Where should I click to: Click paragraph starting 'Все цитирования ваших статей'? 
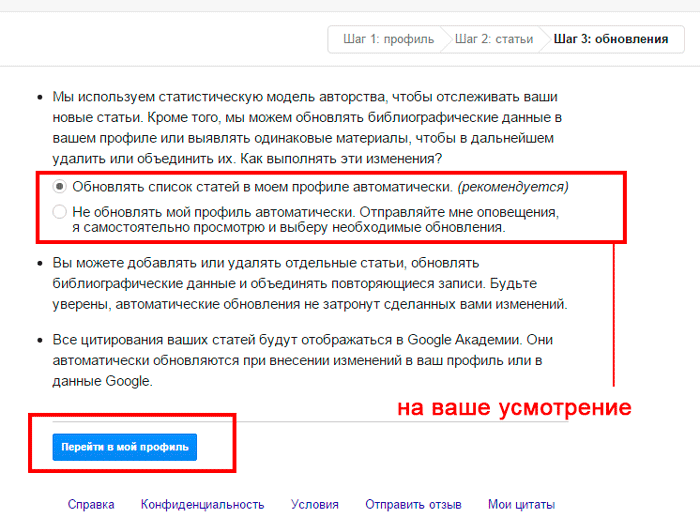tap(303, 360)
